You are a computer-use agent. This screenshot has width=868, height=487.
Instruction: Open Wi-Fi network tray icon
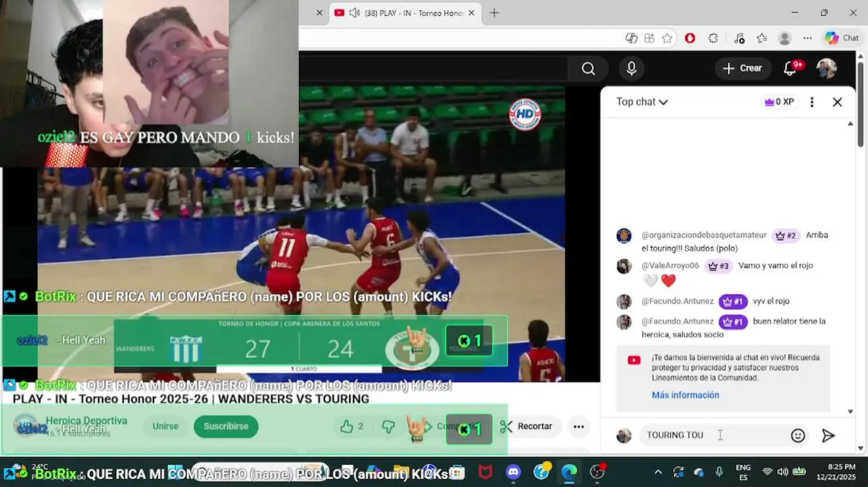(x=767, y=471)
